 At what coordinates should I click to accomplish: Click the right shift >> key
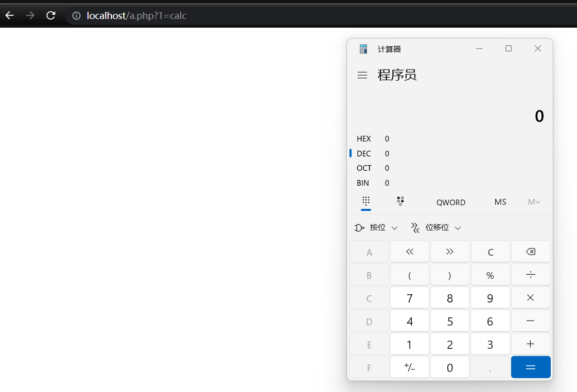(450, 252)
